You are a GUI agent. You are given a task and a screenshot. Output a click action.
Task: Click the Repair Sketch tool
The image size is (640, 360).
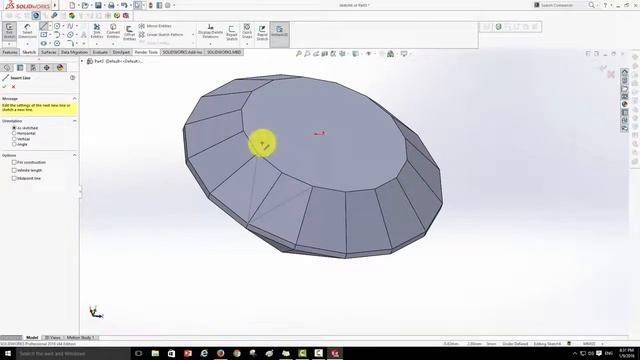coord(231,33)
